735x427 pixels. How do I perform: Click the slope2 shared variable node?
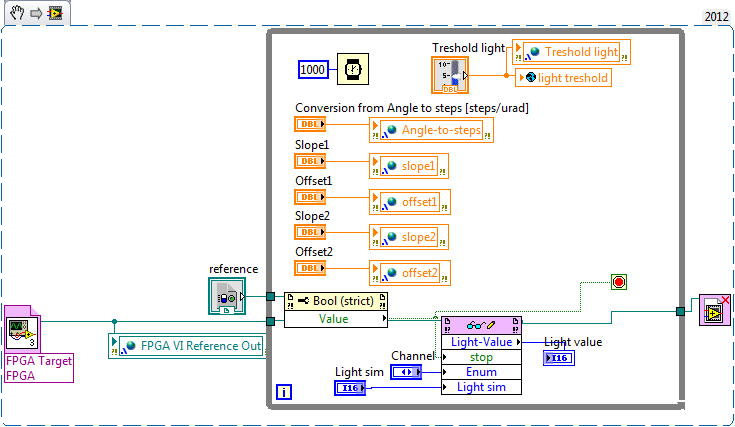409,237
